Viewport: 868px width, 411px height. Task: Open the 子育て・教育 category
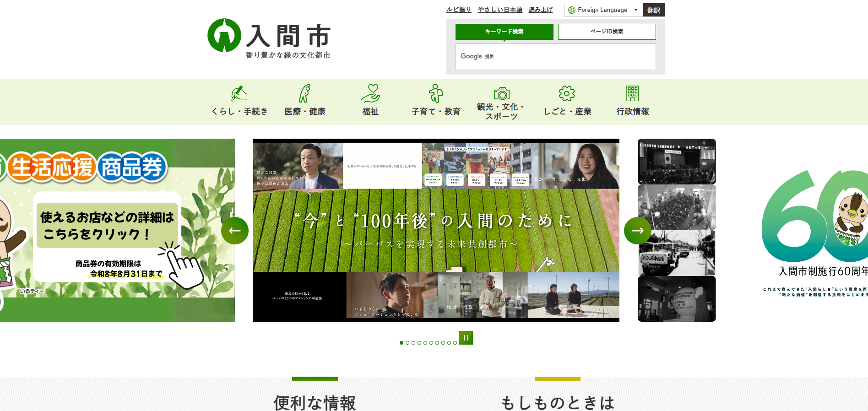click(x=436, y=101)
